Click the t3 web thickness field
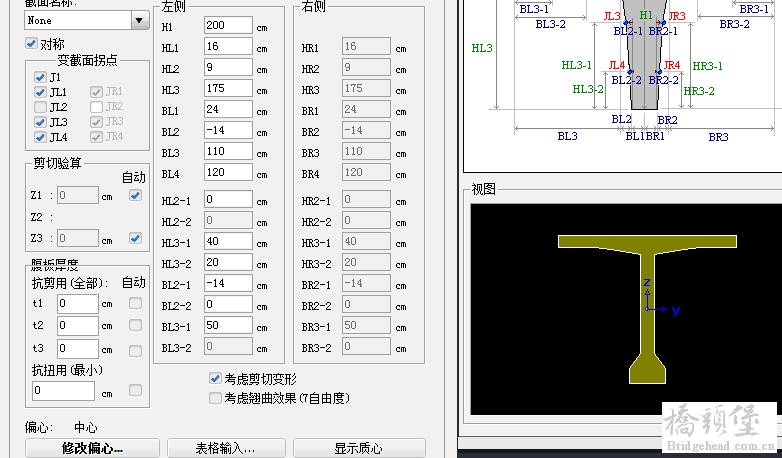This screenshot has height=458, width=782. tap(78, 349)
